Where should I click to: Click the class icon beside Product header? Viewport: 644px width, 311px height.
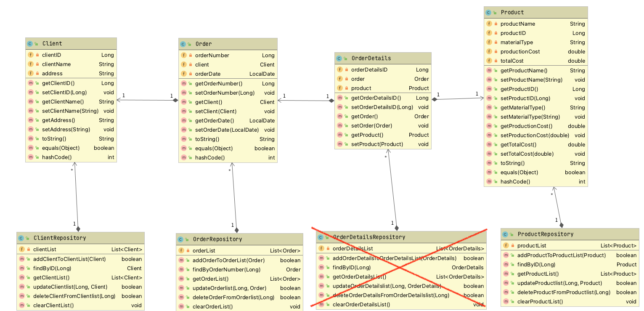[x=488, y=12]
